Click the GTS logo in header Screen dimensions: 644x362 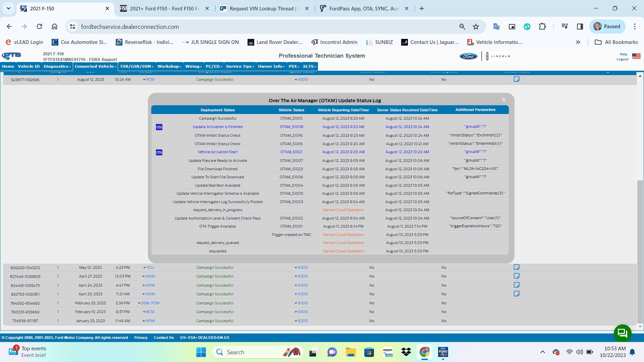point(12,56)
